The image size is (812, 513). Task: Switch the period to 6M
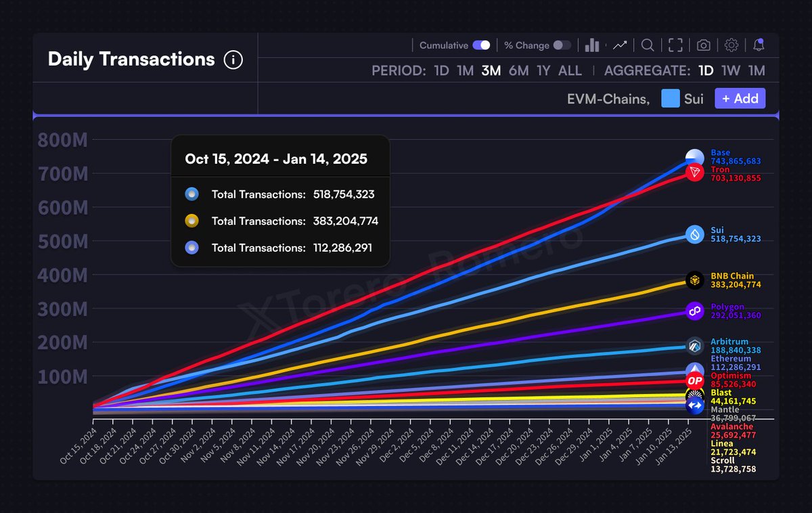pyautogui.click(x=518, y=70)
